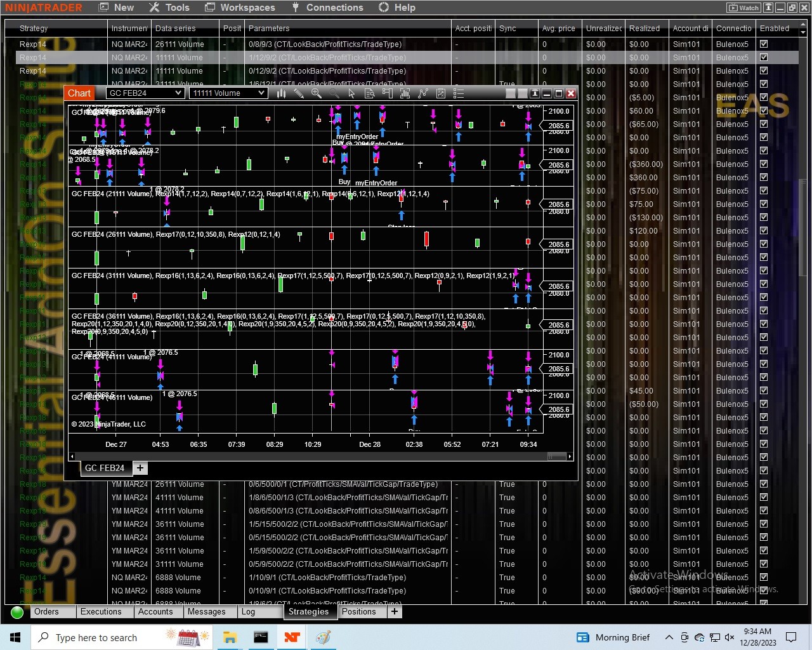Toggle always on top for Chart window
Image resolution: width=812 pixels, height=650 pixels.
[535, 93]
